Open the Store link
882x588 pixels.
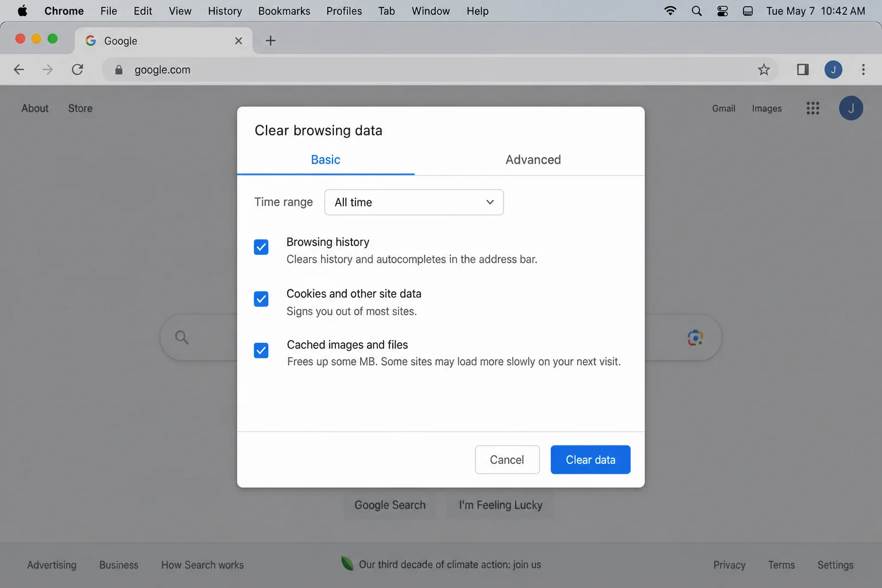(80, 108)
